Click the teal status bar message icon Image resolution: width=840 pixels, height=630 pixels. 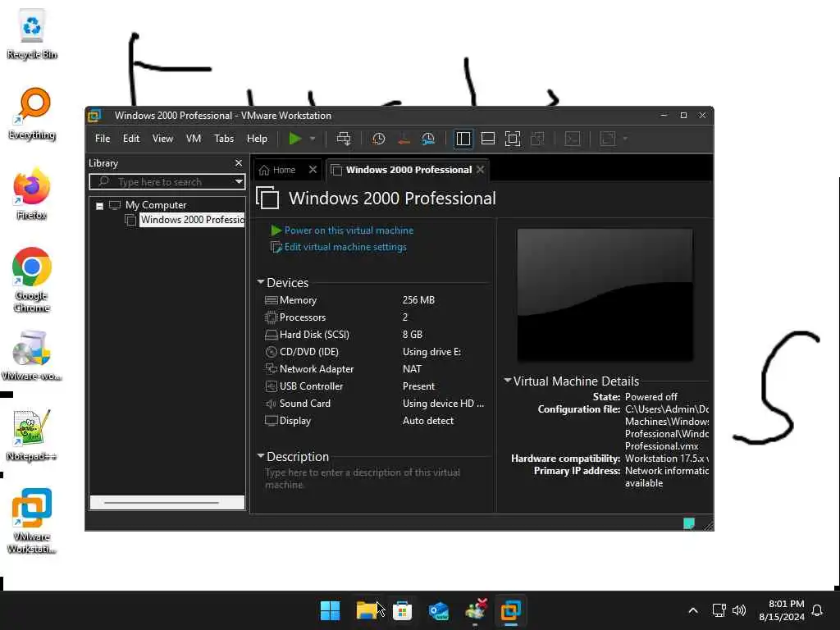pyautogui.click(x=689, y=523)
